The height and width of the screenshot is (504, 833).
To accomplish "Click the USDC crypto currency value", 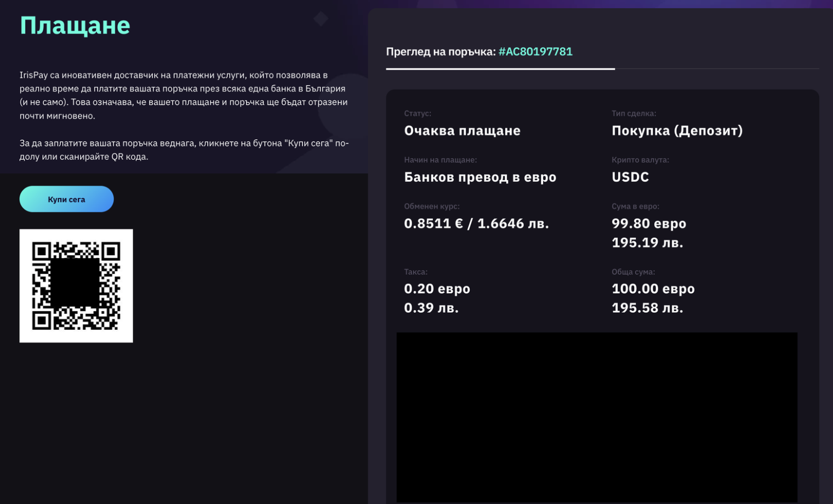I will click(630, 177).
